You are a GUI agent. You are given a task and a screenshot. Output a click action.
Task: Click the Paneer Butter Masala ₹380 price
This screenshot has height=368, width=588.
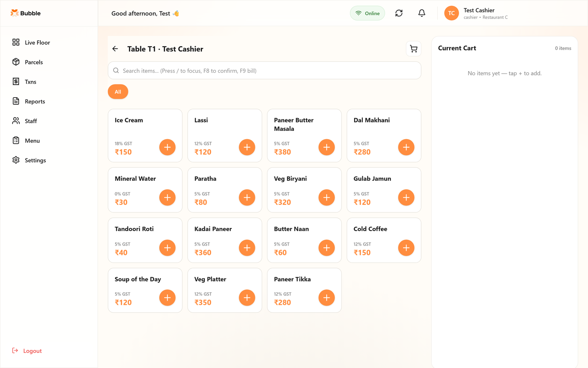pyautogui.click(x=282, y=152)
